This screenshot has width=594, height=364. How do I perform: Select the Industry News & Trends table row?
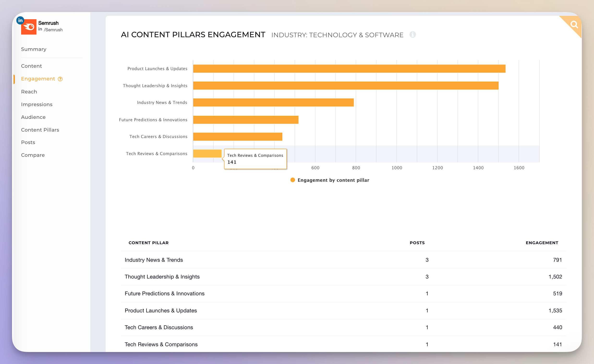click(x=343, y=260)
